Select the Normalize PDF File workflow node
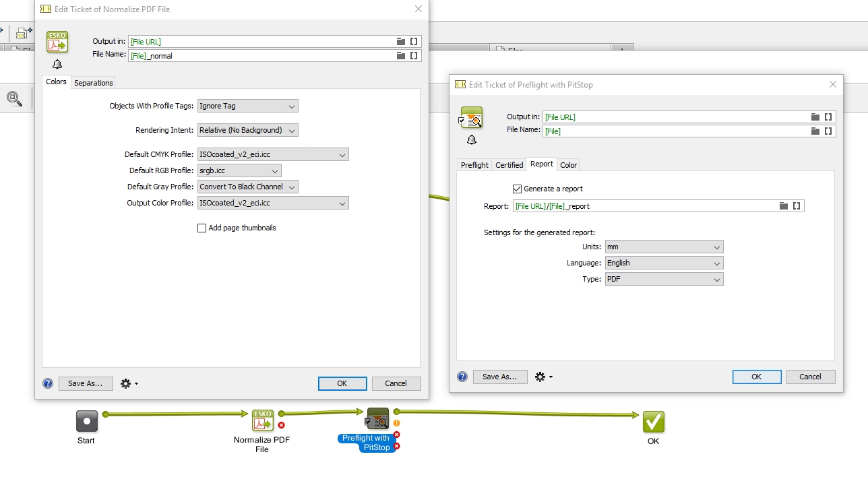The height and width of the screenshot is (477, 868). pos(263,420)
